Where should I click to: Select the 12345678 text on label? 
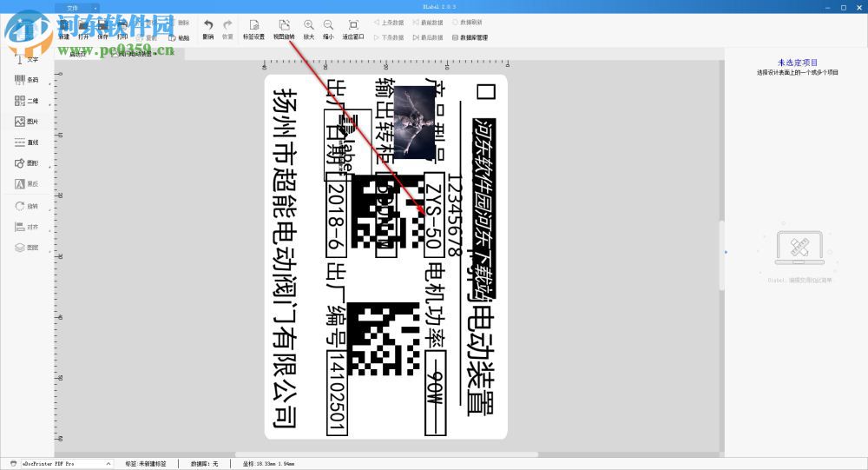point(455,215)
